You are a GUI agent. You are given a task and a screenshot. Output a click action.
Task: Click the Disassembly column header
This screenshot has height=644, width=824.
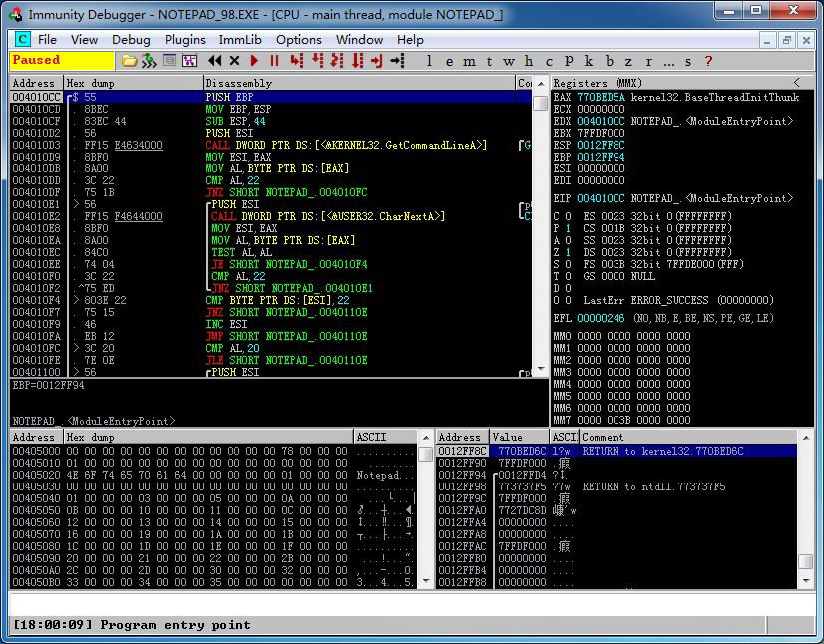358,83
